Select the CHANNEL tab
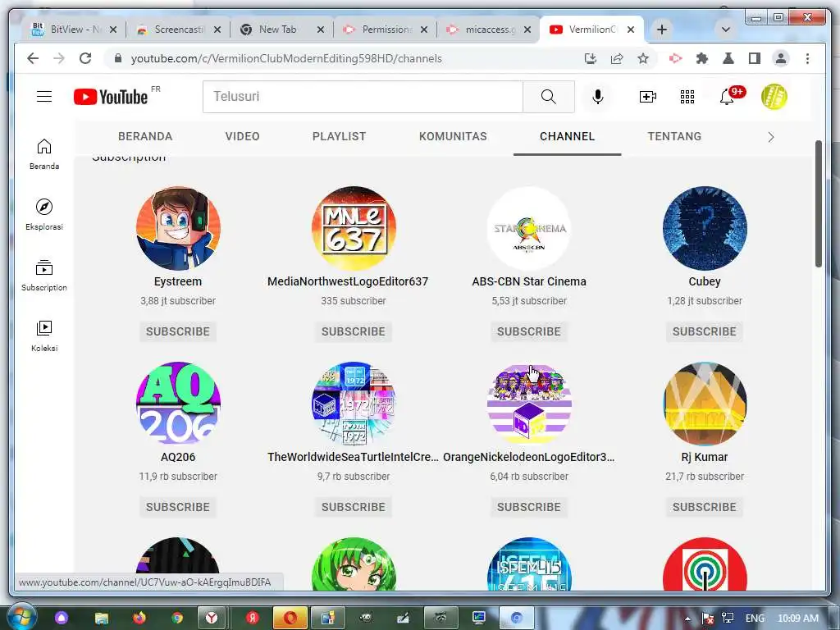840x630 pixels. click(x=567, y=136)
